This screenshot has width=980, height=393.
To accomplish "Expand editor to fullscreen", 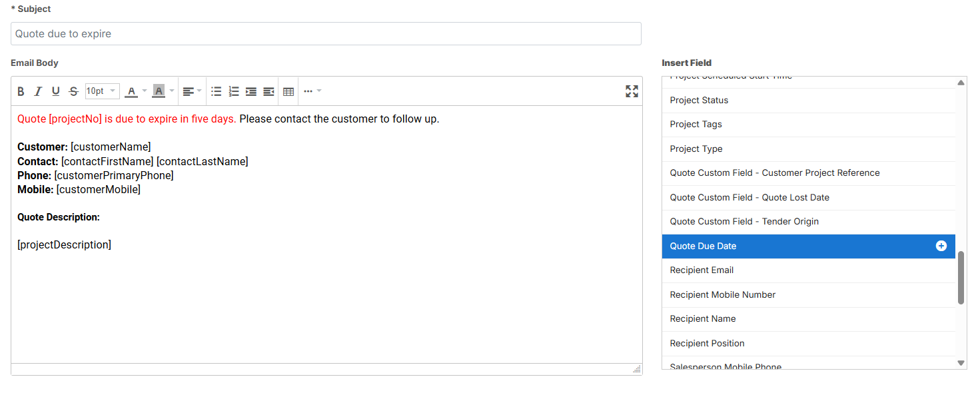I will (632, 91).
